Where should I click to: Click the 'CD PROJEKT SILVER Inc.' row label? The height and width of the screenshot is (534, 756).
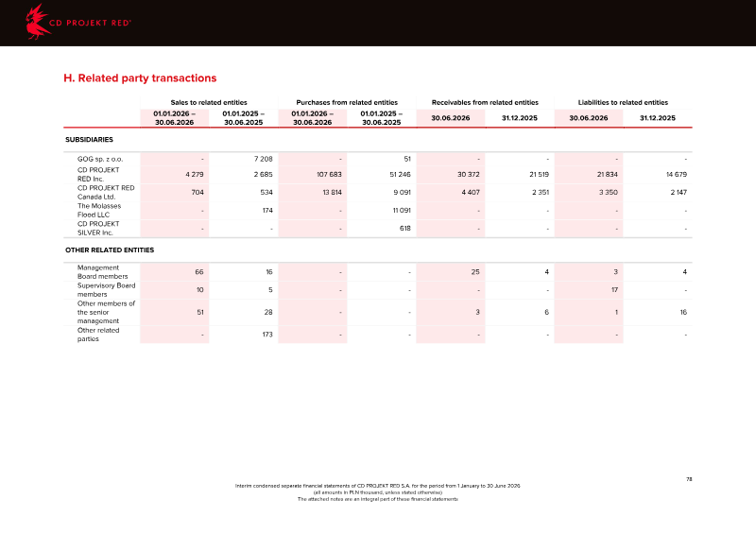click(x=98, y=228)
